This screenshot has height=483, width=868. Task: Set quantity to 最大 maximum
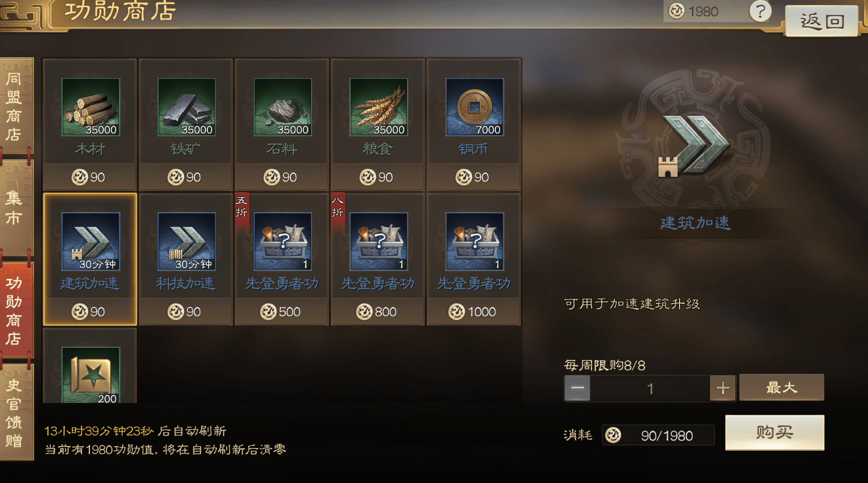782,388
